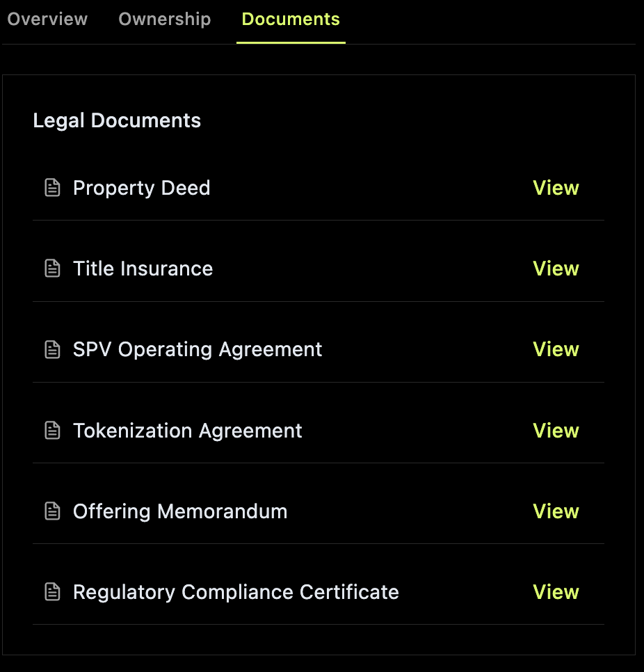Screen dimensions: 644x672
Task: Select the Documents tab
Action: [x=291, y=19]
